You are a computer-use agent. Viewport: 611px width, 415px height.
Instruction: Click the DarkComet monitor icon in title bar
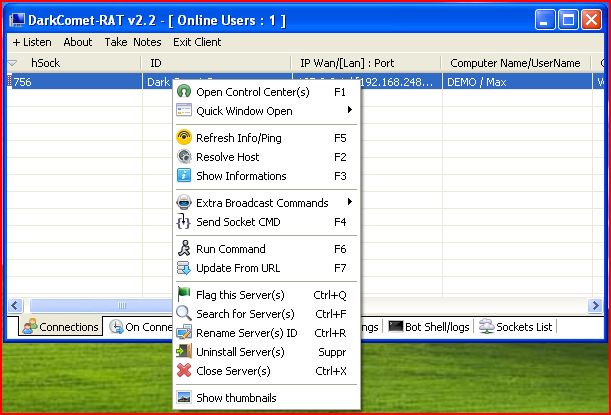pyautogui.click(x=17, y=20)
